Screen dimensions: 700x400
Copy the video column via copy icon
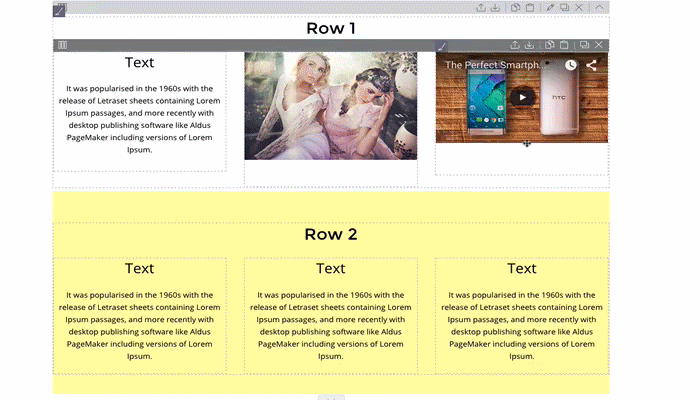coord(550,45)
